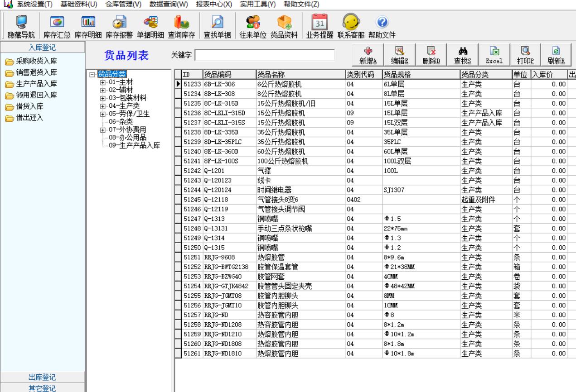This screenshot has width=576, height=392.
Task: Expand the 04-生产类 category node
Action: [x=102, y=106]
